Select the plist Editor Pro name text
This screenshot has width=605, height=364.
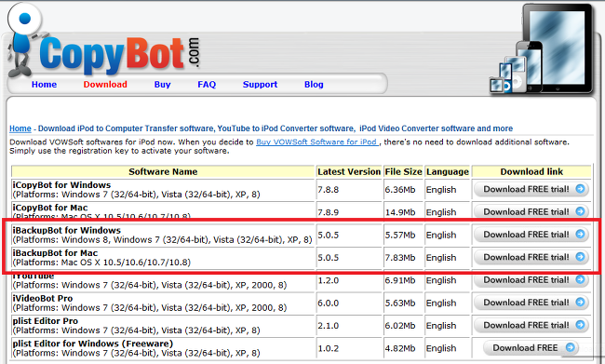(46, 321)
